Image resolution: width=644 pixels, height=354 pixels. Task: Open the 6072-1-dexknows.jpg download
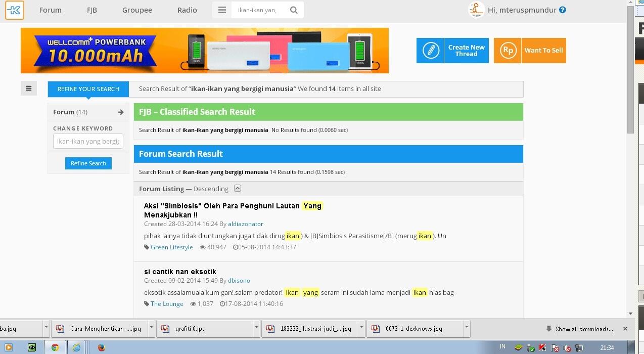pyautogui.click(x=415, y=329)
